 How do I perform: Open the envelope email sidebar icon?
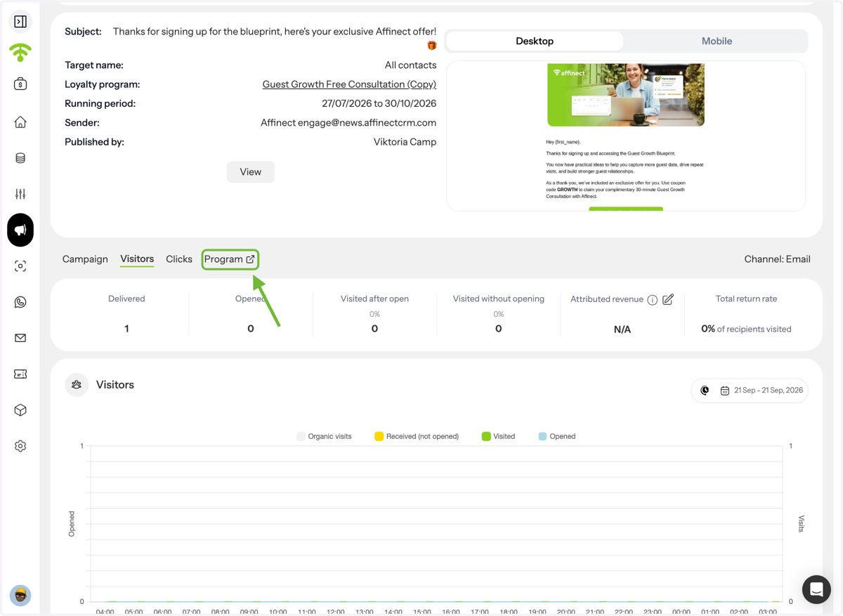point(20,338)
